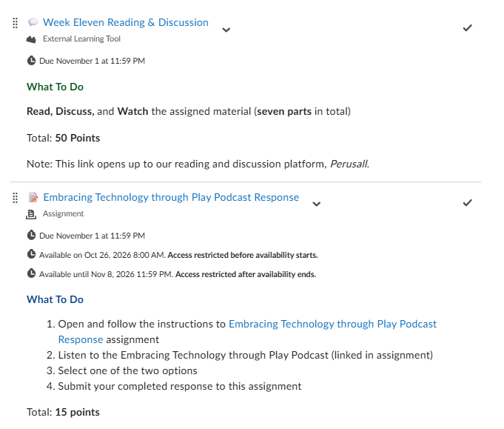Expand chevron menu for Week Eleven Reading & Discussion

tap(226, 30)
